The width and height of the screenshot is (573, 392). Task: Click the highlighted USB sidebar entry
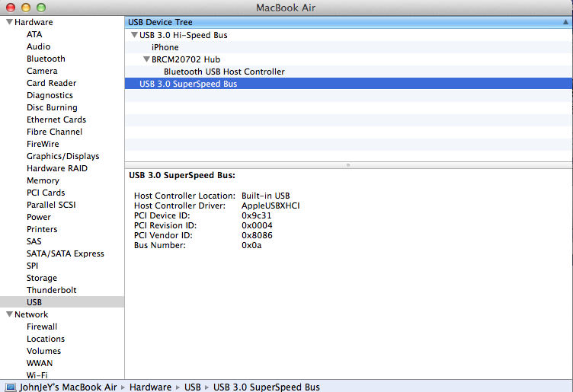pos(62,302)
